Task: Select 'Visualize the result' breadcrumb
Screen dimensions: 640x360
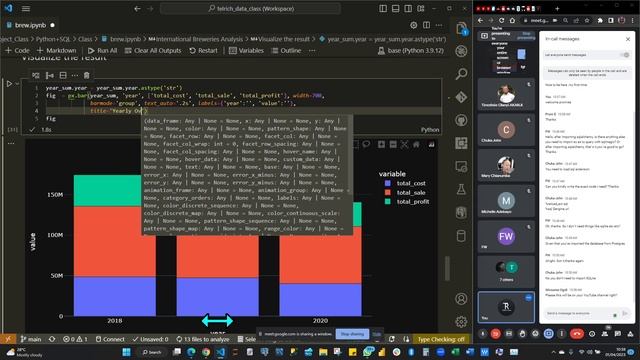Action: (280, 39)
